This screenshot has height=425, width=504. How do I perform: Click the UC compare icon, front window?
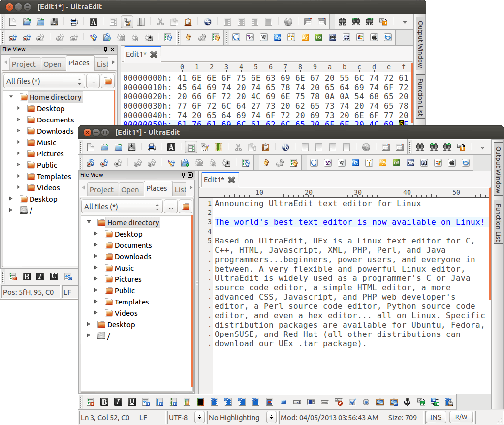click(285, 147)
